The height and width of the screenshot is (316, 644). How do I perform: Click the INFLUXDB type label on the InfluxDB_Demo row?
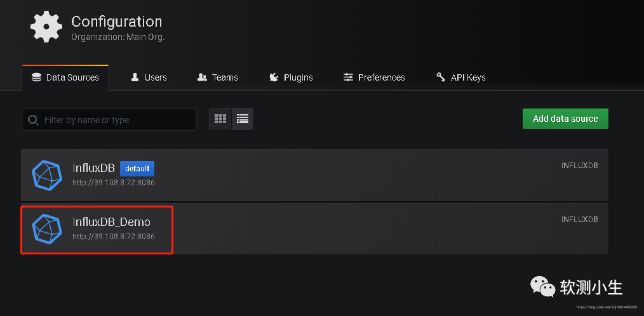point(579,220)
